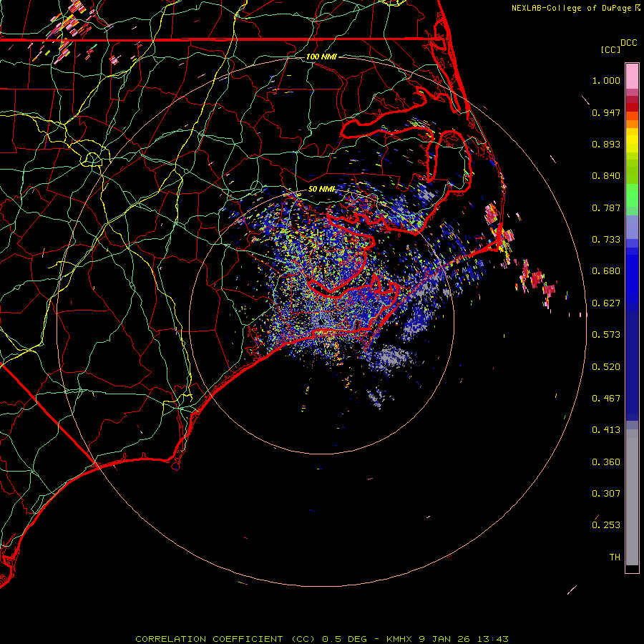Click the TH threshold label
This screenshot has width=644, height=644.
[614, 557]
